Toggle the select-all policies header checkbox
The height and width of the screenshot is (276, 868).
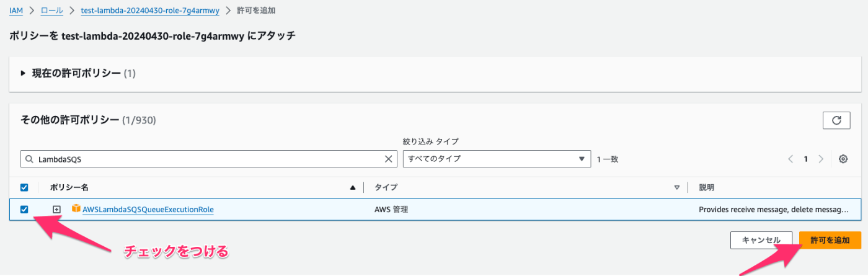24,187
